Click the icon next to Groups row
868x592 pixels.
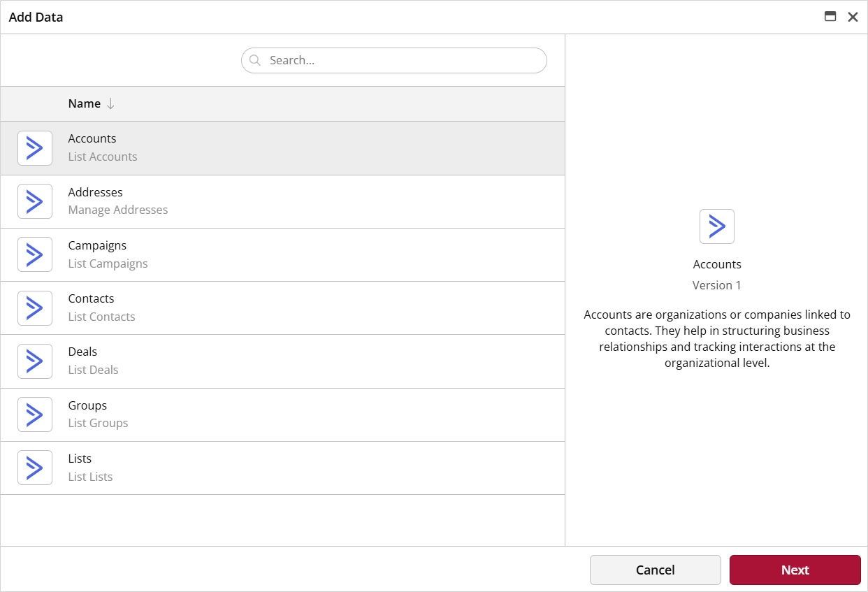(35, 414)
